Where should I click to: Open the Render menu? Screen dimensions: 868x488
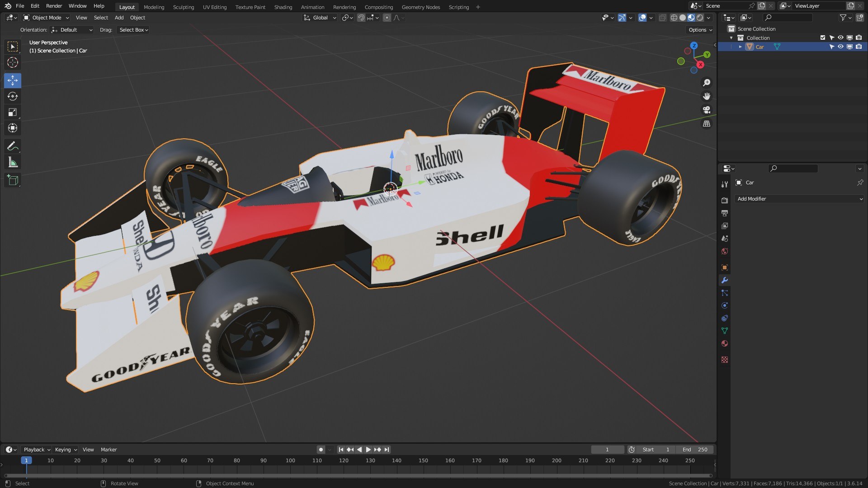coord(54,6)
